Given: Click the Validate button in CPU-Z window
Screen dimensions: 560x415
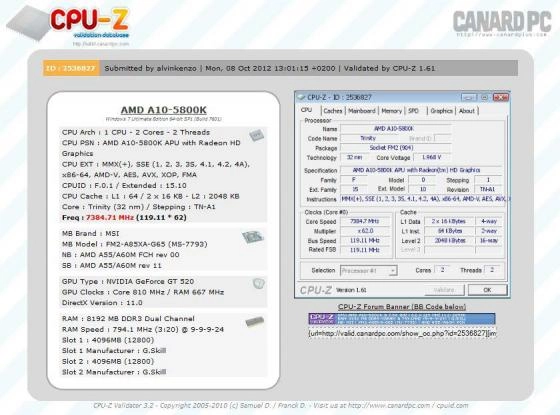Looking at the screenshot, I should pyautogui.click(x=444, y=290).
